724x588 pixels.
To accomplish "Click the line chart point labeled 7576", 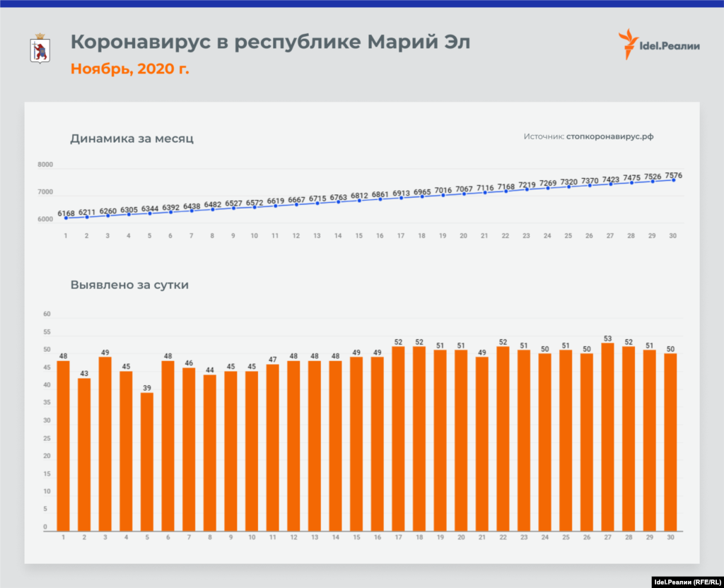I will (673, 180).
